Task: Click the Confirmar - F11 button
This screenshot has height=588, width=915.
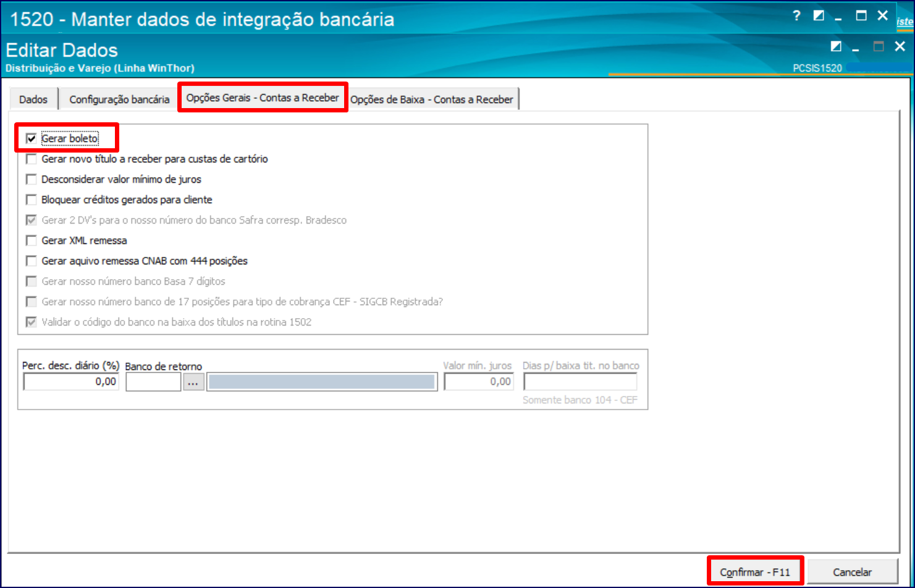Action: [x=755, y=572]
